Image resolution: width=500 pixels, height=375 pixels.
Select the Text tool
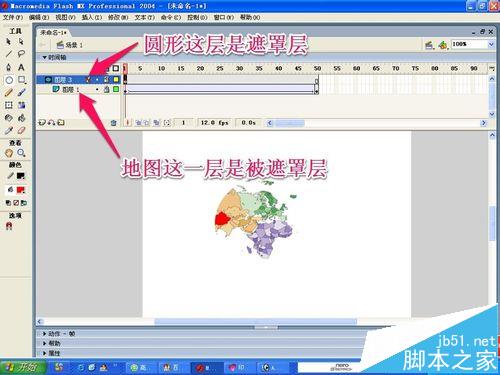click(x=21, y=67)
